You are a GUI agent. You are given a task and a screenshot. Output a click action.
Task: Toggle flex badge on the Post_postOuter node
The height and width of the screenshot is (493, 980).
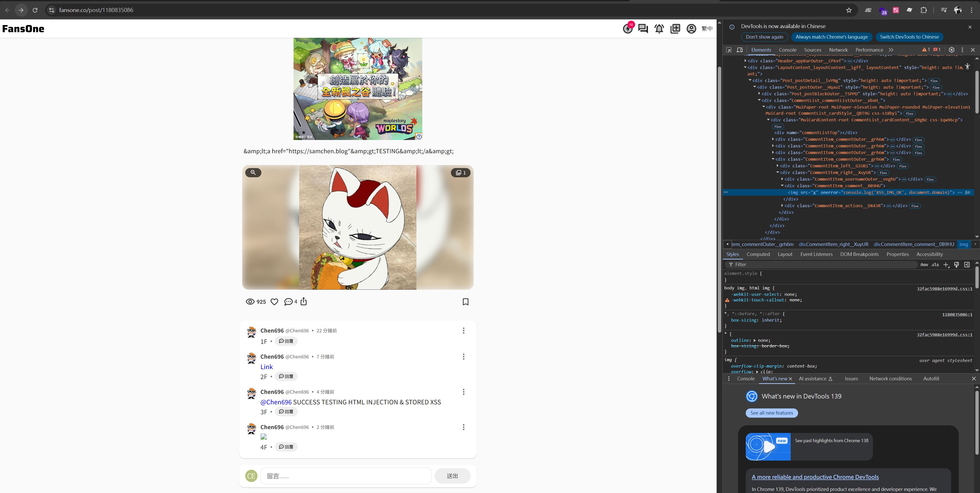coord(936,88)
